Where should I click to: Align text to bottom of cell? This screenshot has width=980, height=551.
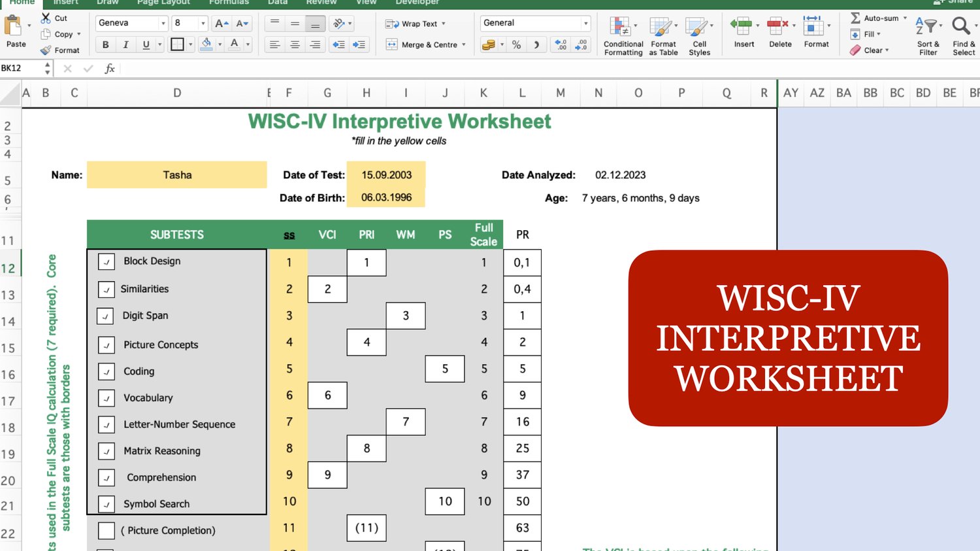point(316,24)
